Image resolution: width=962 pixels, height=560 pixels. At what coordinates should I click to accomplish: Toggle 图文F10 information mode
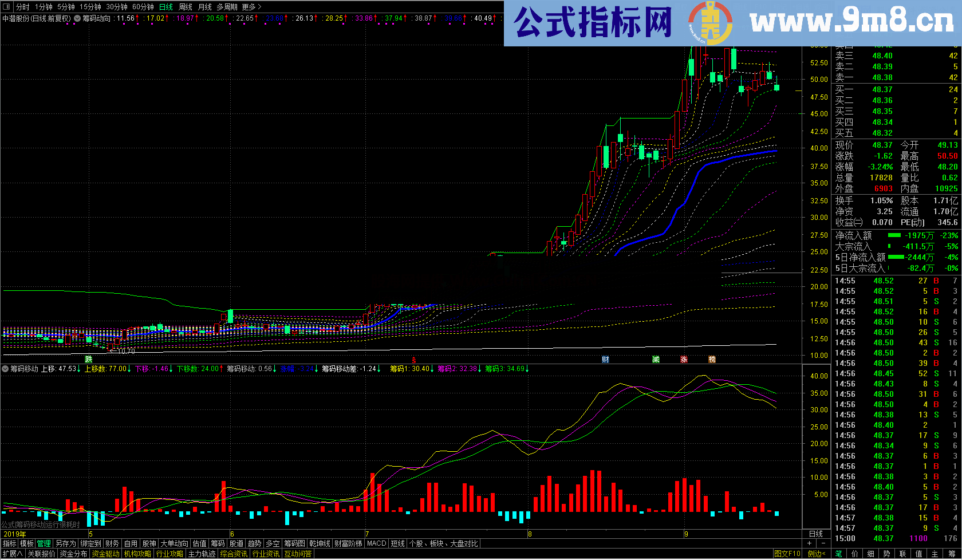tap(787, 554)
